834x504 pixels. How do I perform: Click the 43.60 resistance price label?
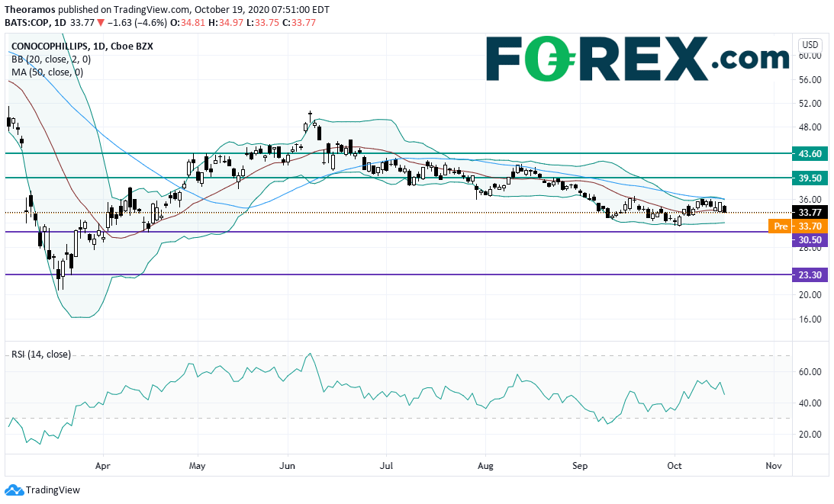click(810, 154)
